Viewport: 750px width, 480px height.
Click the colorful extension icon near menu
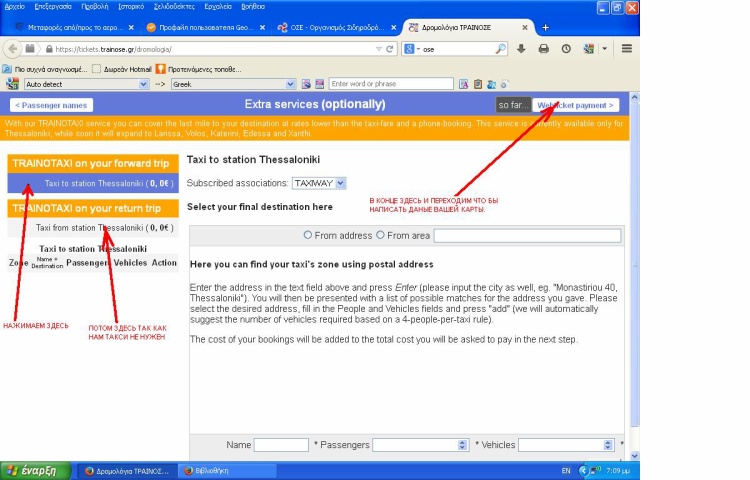pos(589,49)
